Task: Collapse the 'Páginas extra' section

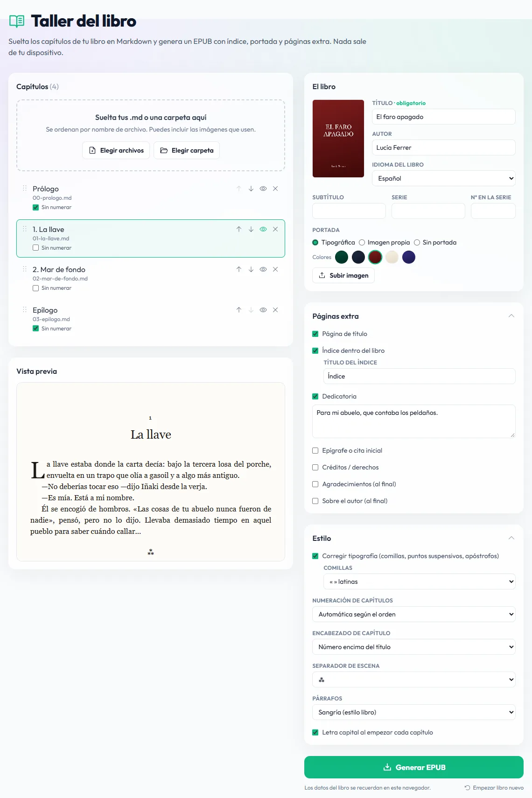Action: (x=511, y=316)
